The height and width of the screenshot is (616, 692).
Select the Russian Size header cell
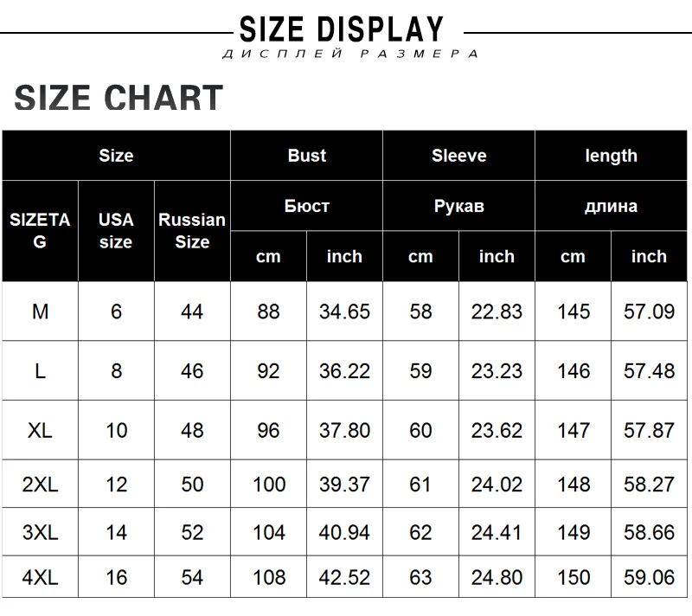point(192,231)
